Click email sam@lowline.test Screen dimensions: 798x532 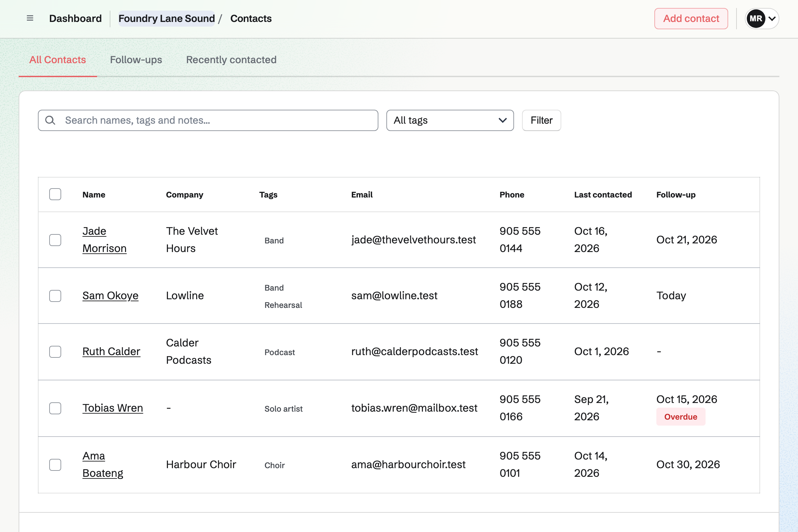[394, 296]
